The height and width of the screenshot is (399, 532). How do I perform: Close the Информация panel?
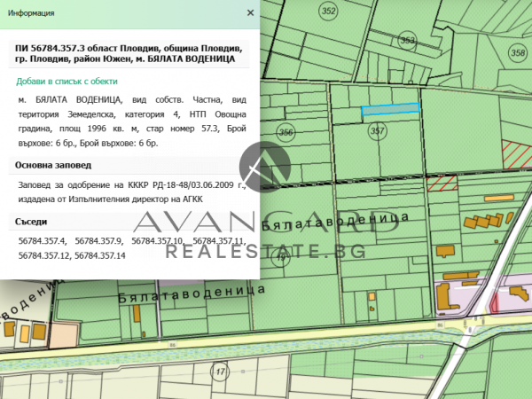pos(250,13)
